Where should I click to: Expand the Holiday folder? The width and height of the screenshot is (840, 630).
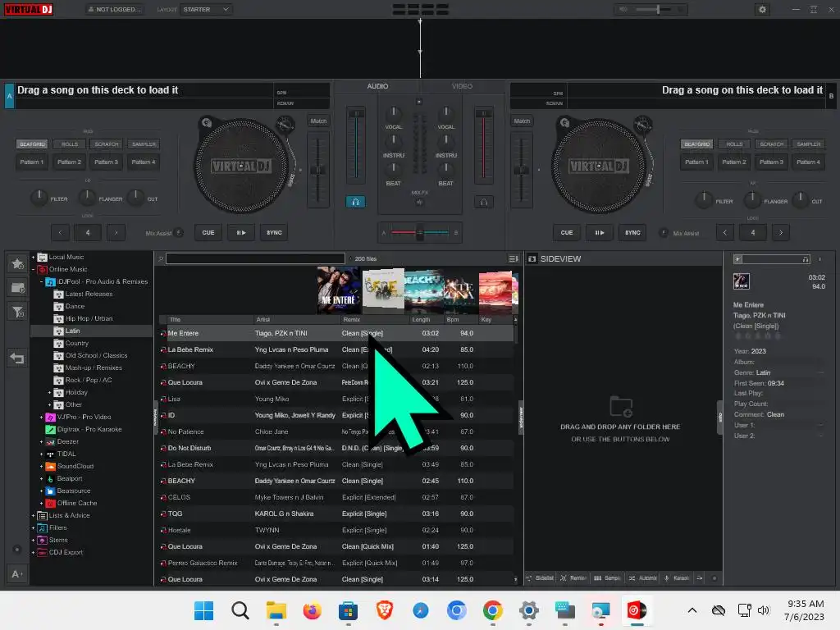50,393
